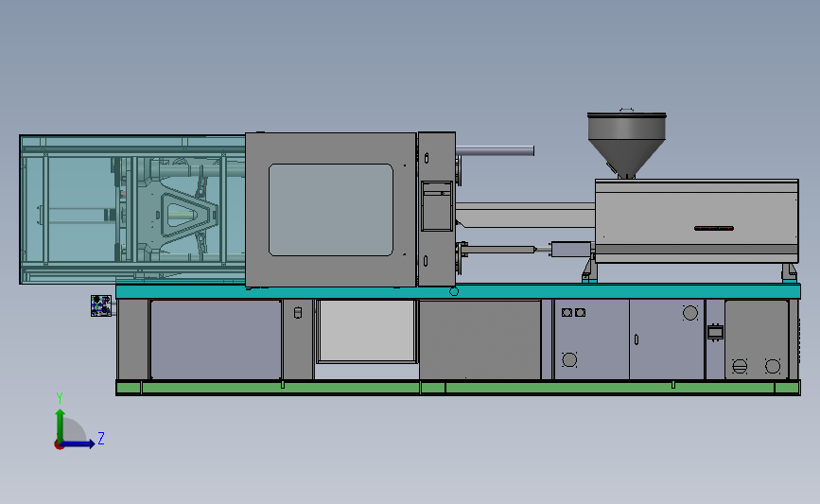Screen dimensions: 820x504
Task: Select the green base frame rail
Action: coord(458,388)
